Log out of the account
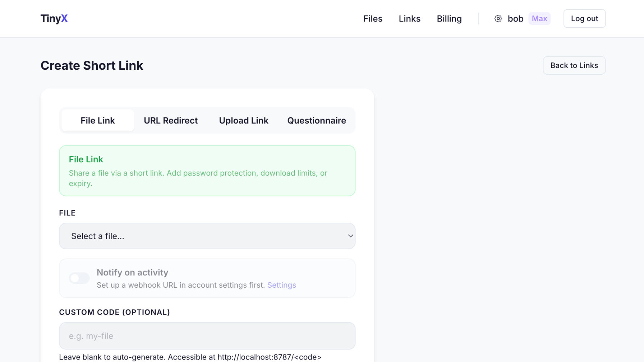 [x=584, y=18]
